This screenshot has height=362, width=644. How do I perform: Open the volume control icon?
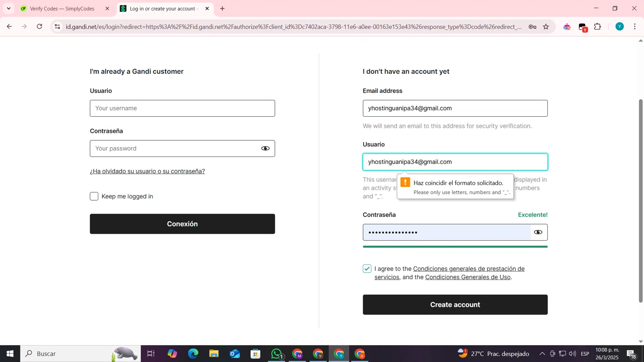[x=573, y=354]
